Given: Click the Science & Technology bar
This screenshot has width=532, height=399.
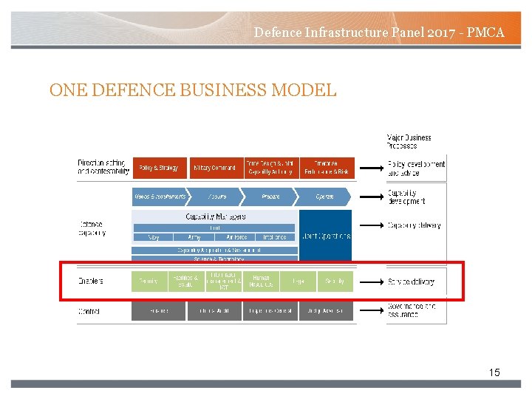Looking at the screenshot, I should click(214, 259).
